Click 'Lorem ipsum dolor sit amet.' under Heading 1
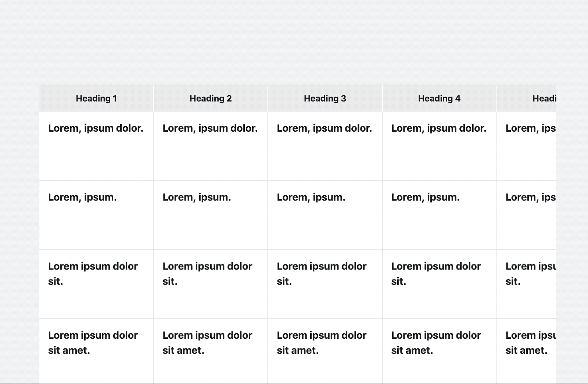 [x=93, y=343]
